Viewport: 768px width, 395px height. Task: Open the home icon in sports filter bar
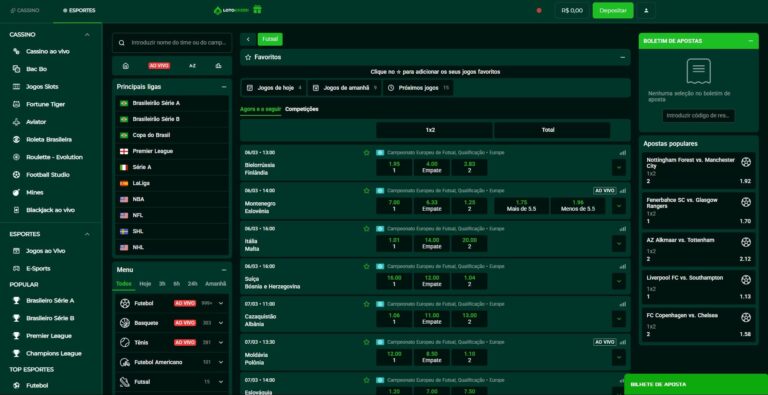pyautogui.click(x=125, y=66)
